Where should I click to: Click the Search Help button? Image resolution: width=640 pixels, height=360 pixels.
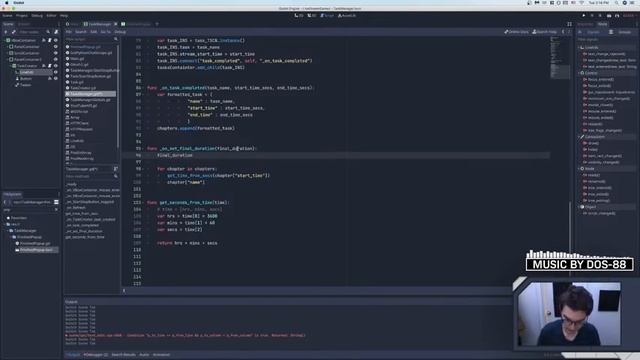545,32
